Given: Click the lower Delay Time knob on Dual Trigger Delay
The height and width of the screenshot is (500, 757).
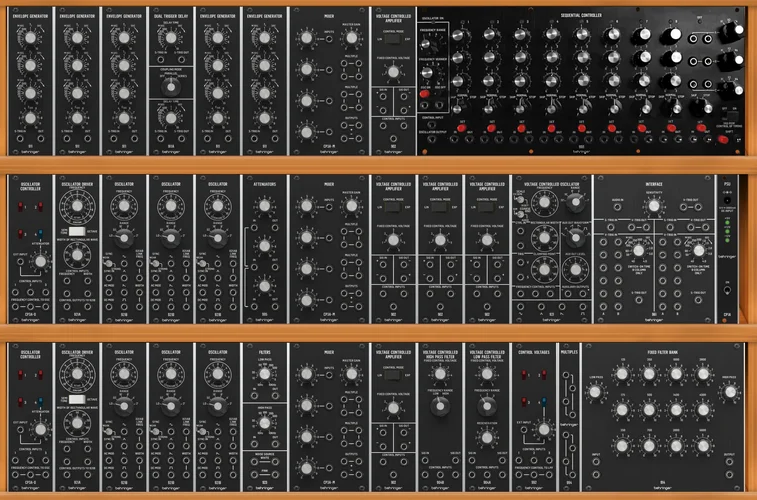Looking at the screenshot, I should tap(170, 118).
